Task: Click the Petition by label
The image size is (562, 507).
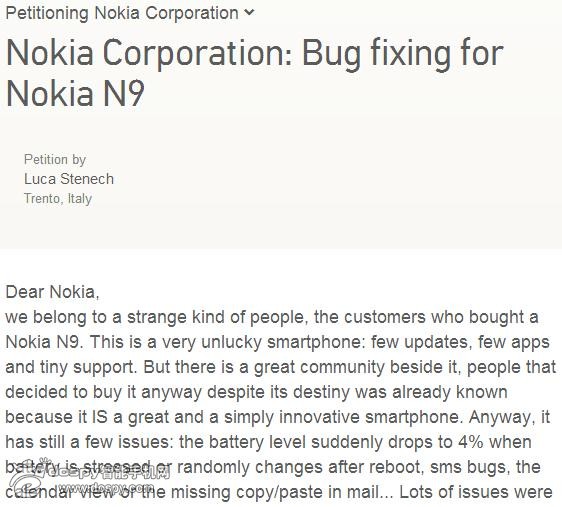Action: click(55, 159)
